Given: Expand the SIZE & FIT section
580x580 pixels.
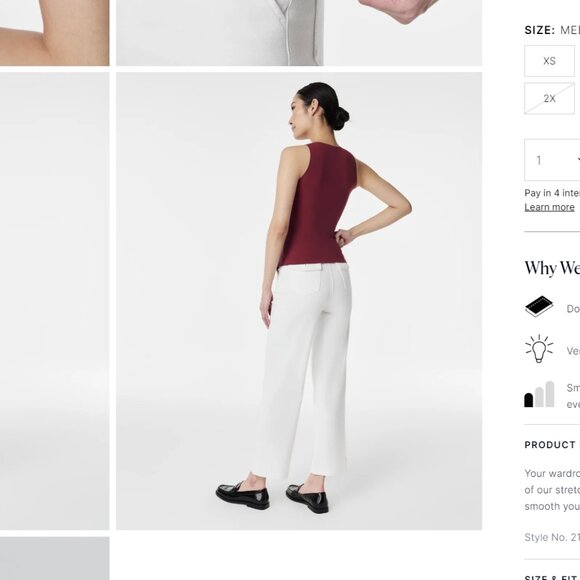Looking at the screenshot, I should 552,577.
